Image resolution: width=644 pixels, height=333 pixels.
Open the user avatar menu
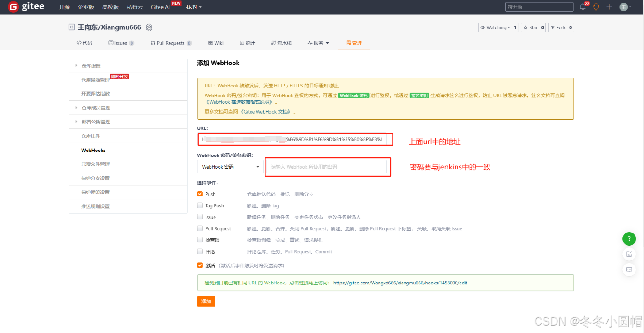point(625,7)
